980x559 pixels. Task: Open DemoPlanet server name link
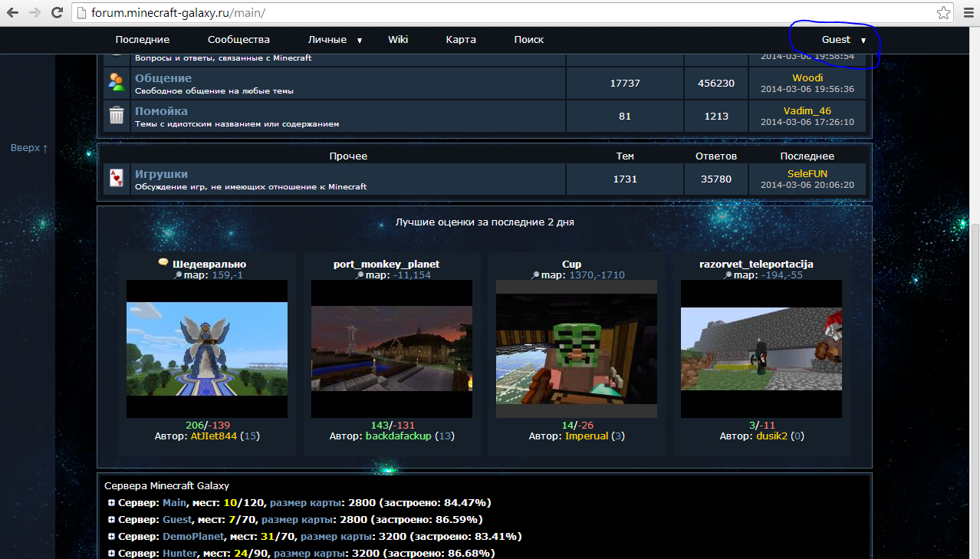point(192,537)
